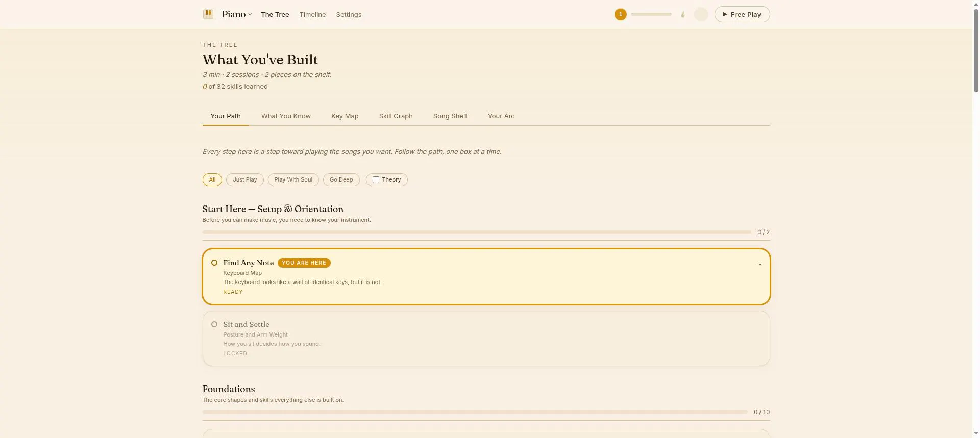Click the Foundations section heading
Screen dimensions: 980x438
click(x=229, y=389)
